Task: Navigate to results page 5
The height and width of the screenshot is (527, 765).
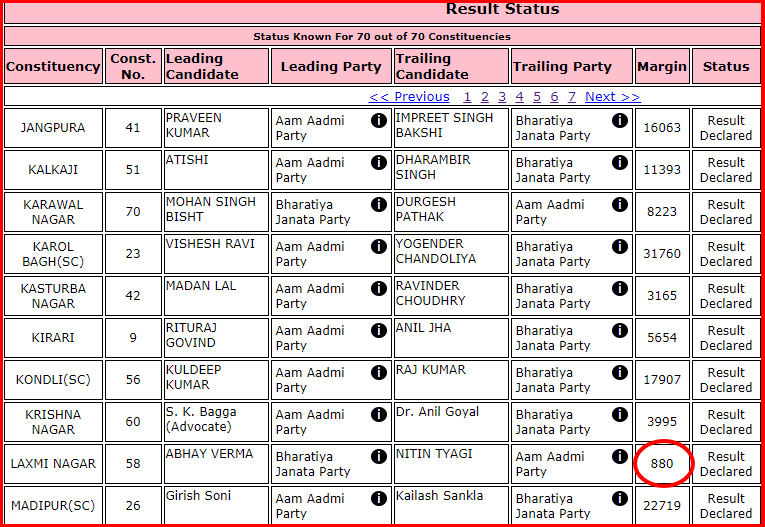Action: 537,97
